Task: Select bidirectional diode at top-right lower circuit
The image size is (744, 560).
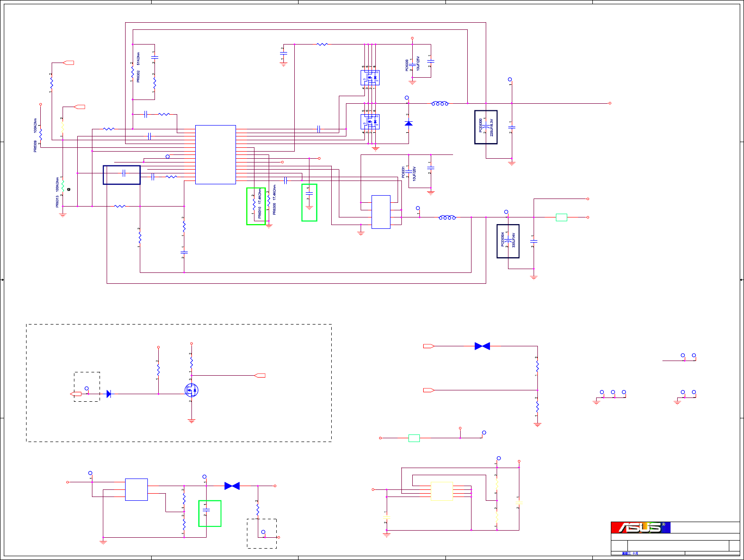Action: point(482,346)
